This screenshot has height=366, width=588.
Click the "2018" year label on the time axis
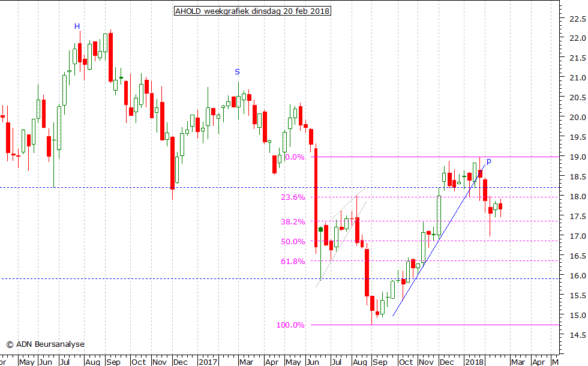[474, 362]
